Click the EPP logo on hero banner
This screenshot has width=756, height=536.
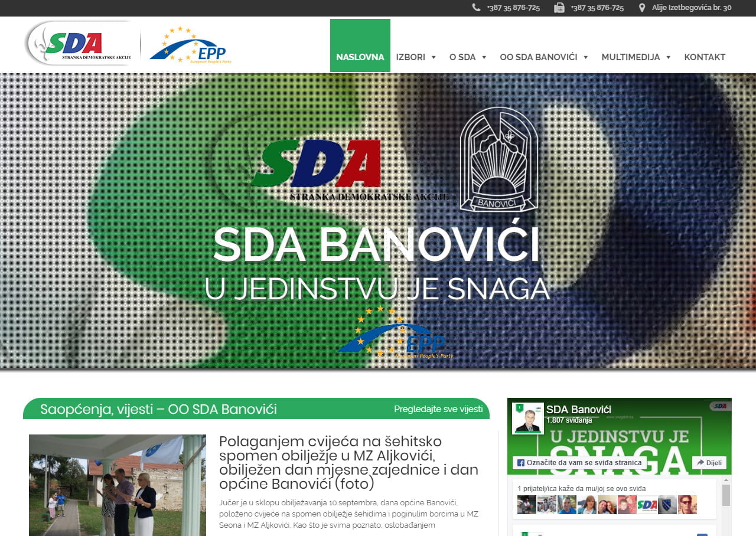(396, 334)
